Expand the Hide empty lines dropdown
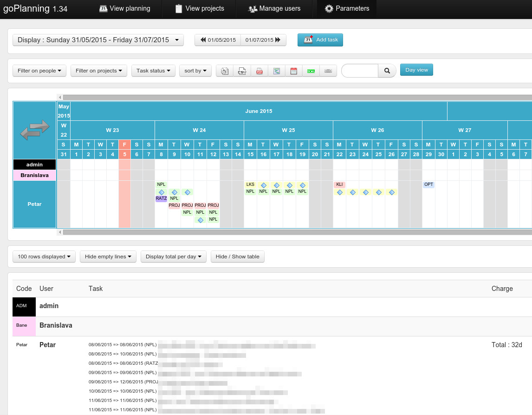The height and width of the screenshot is (415, 532). pos(108,257)
